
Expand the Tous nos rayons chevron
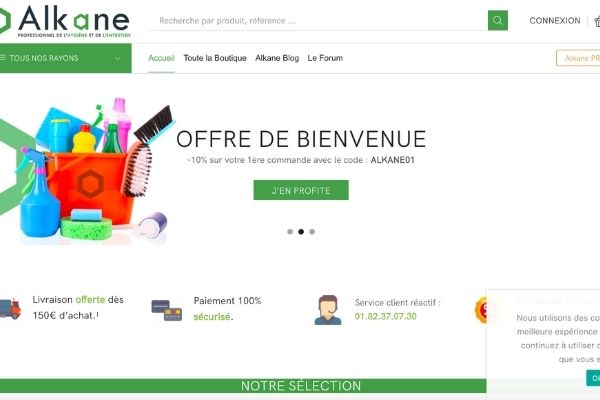(x=117, y=59)
